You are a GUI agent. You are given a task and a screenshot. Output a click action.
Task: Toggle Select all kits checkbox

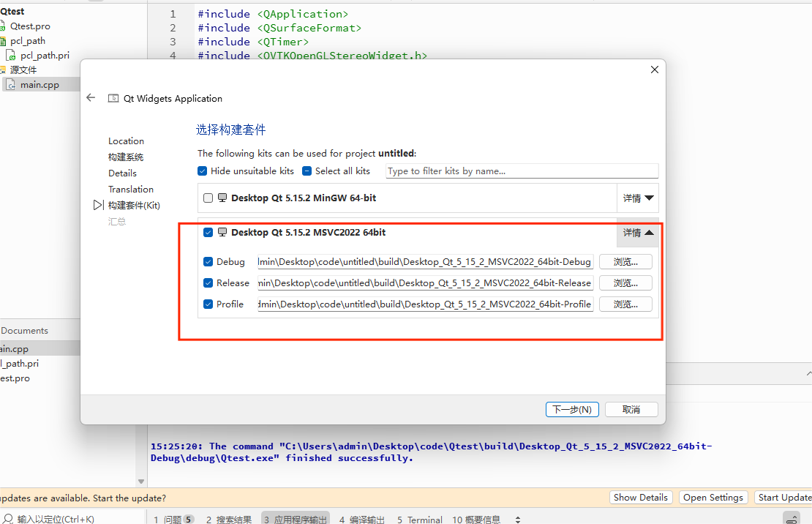[307, 171]
